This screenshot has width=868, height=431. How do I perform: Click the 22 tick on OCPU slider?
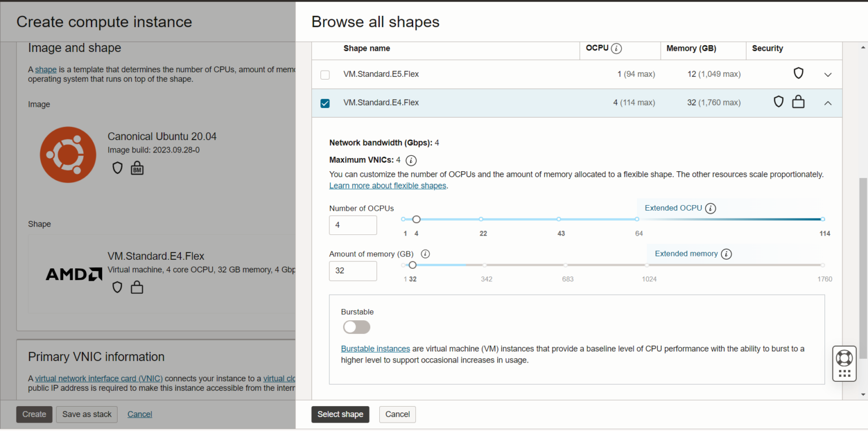pos(481,219)
